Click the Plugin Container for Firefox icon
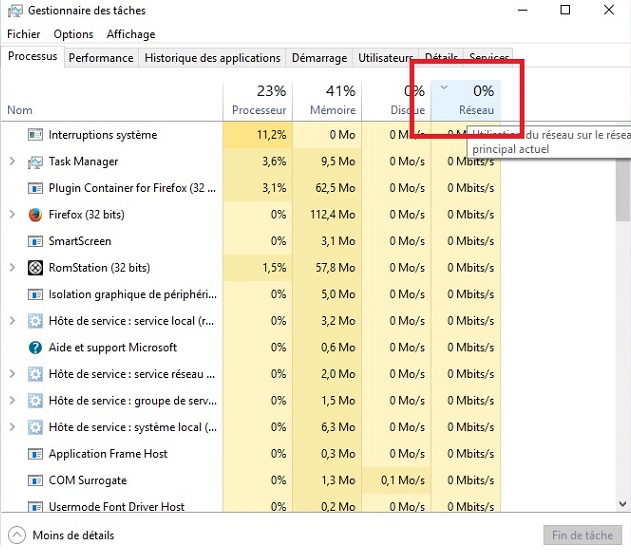631x556 pixels. click(35, 188)
